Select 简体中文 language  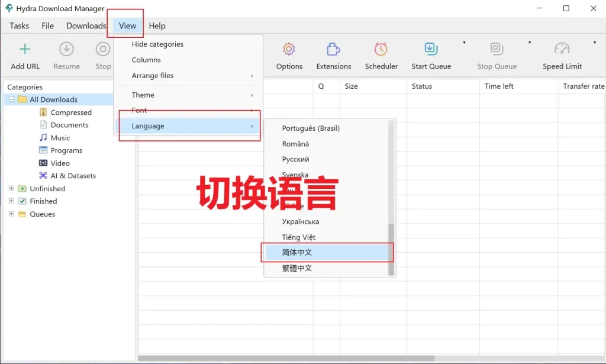pos(327,252)
